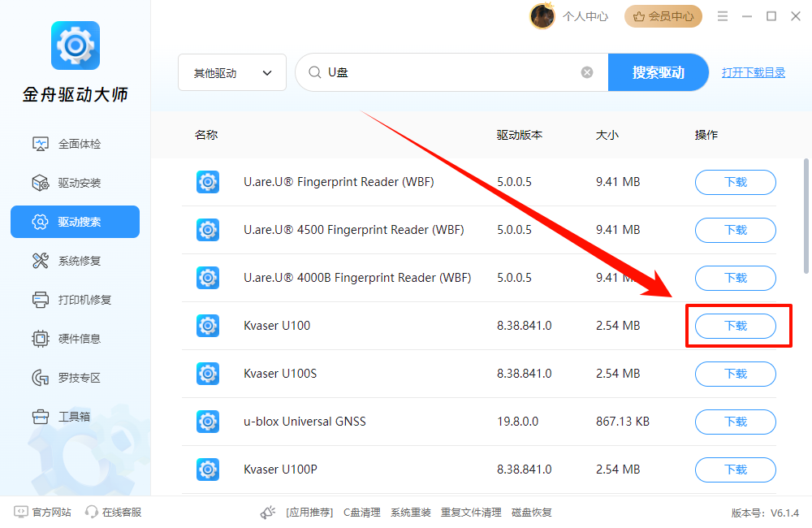Click the 驱动版本 column header
Viewport: 812px width, 528px height.
click(520, 135)
